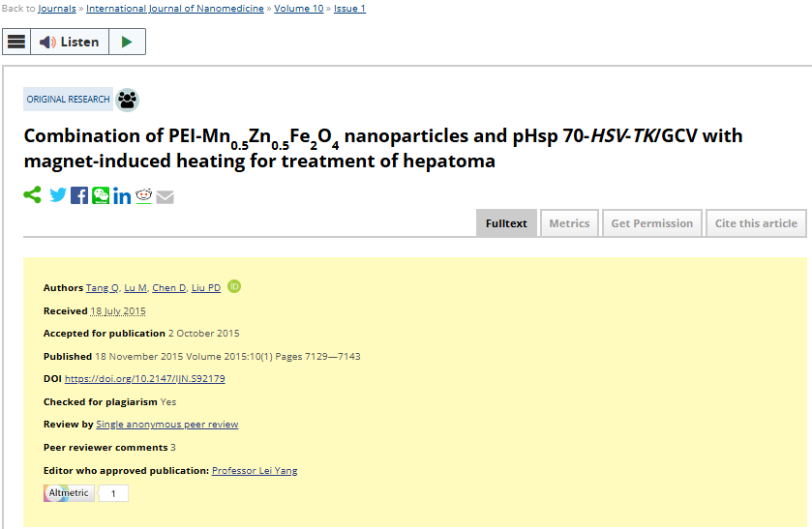Open the generic green share icon
This screenshot has width=812, height=529.
point(32,195)
